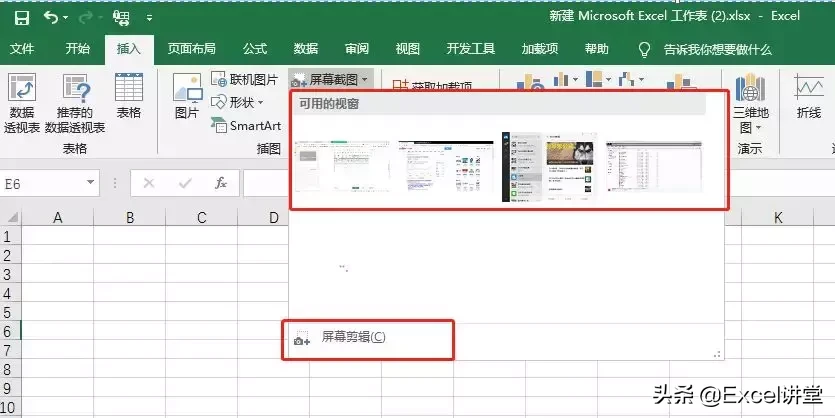Choose the first available window thumbnail
The height and width of the screenshot is (418, 835).
(x=343, y=167)
